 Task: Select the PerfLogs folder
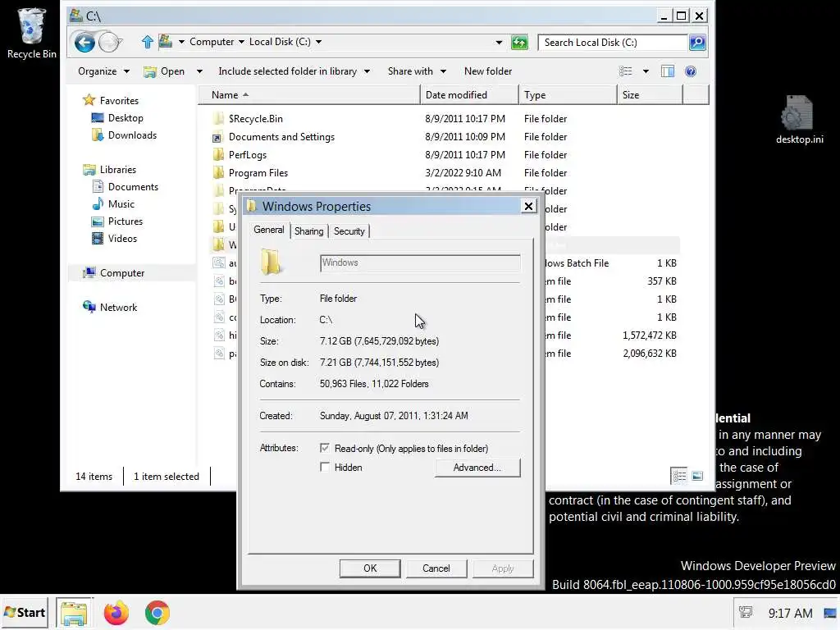(247, 155)
